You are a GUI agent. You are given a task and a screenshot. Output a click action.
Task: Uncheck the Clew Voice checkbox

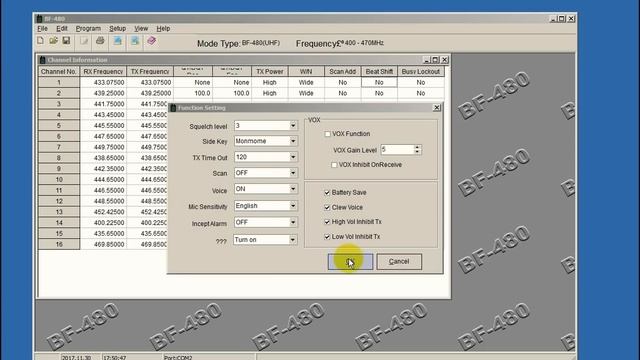[x=327, y=207]
